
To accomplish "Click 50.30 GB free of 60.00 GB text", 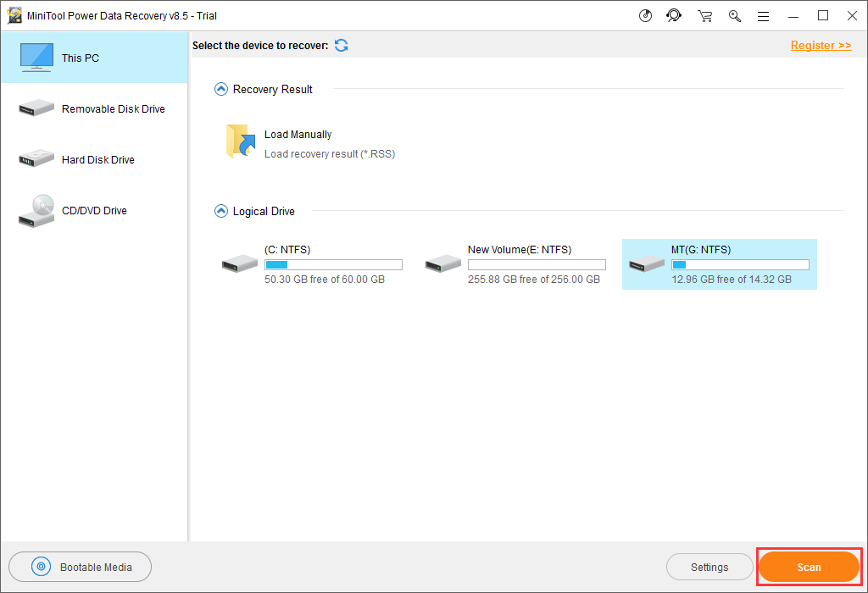I will pyautogui.click(x=325, y=280).
